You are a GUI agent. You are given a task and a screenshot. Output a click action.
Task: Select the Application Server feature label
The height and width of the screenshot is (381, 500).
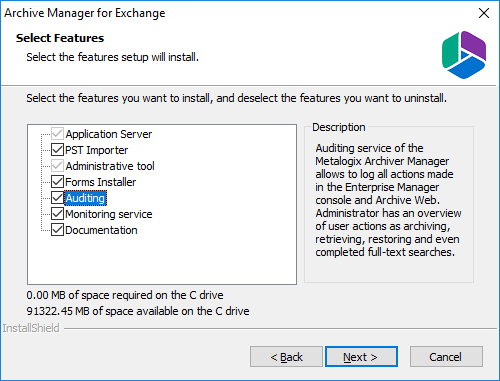109,134
